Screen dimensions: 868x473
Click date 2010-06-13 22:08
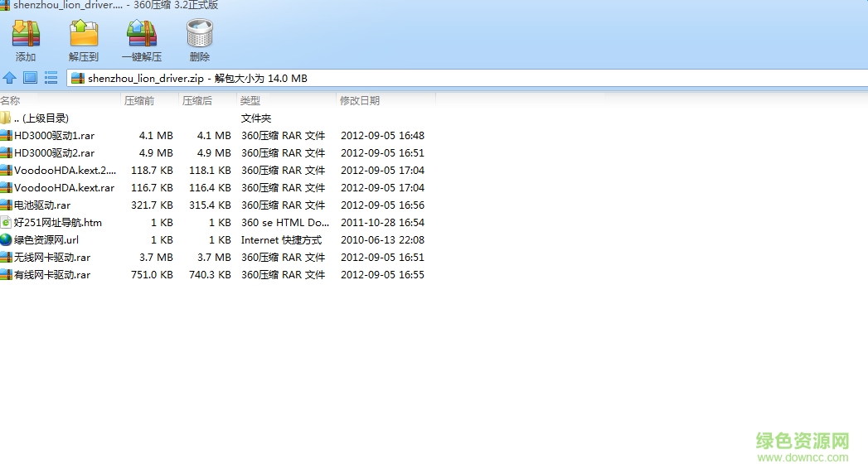[x=382, y=240]
